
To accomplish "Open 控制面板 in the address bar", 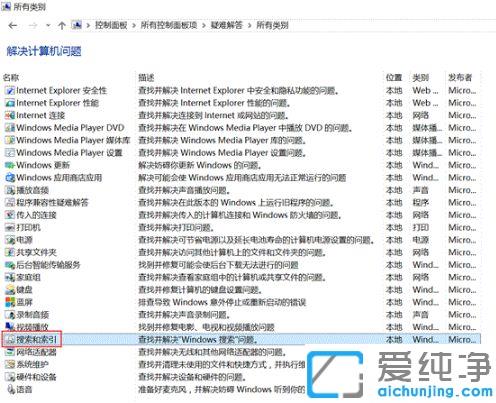I will click(111, 25).
